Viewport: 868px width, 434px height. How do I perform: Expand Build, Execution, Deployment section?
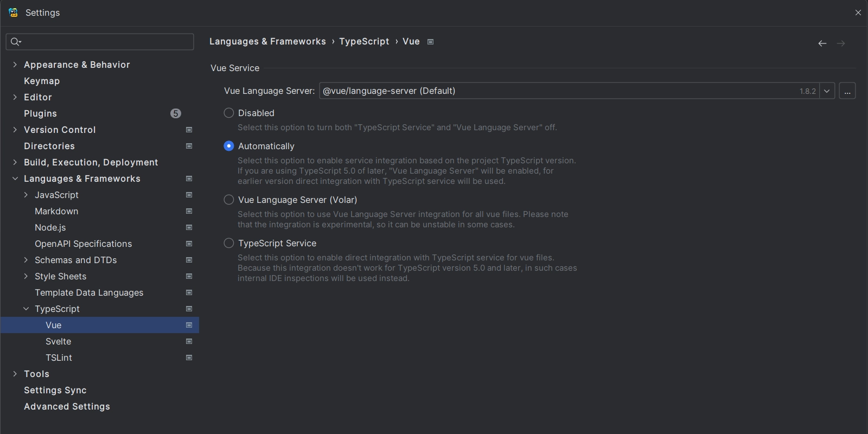[x=15, y=162]
